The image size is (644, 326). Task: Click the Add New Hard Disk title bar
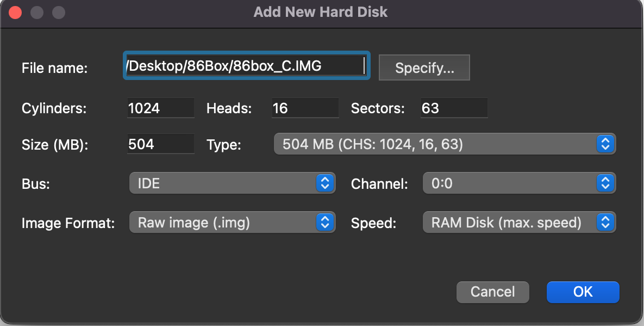(321, 12)
